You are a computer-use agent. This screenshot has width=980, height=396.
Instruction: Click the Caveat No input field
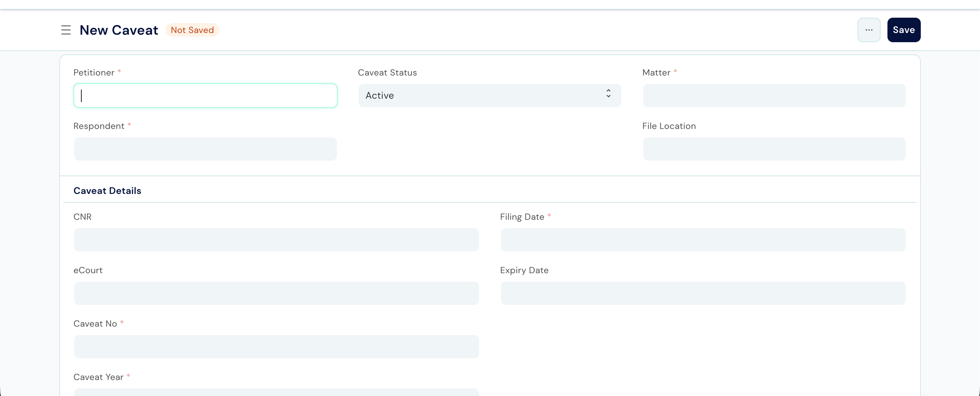coord(276,347)
